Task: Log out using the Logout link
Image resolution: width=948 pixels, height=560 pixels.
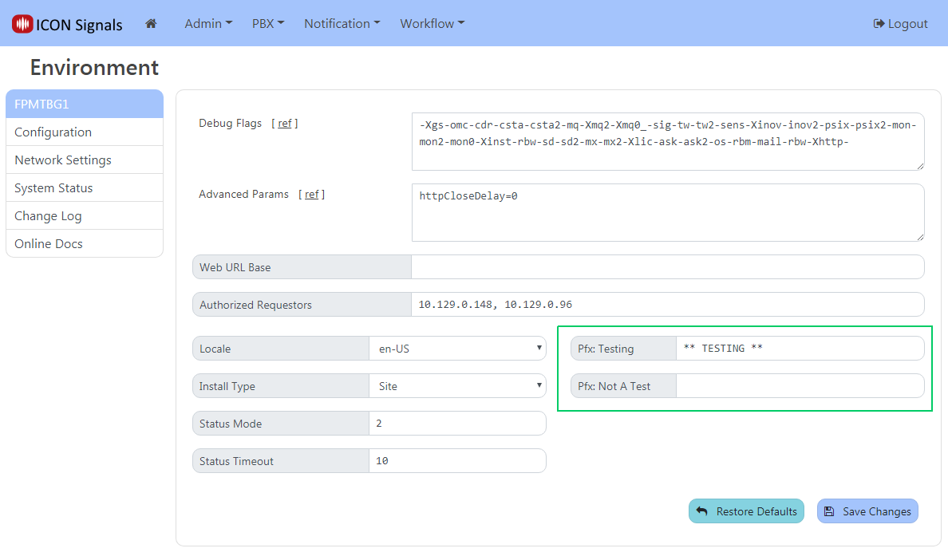Action: pyautogui.click(x=900, y=24)
